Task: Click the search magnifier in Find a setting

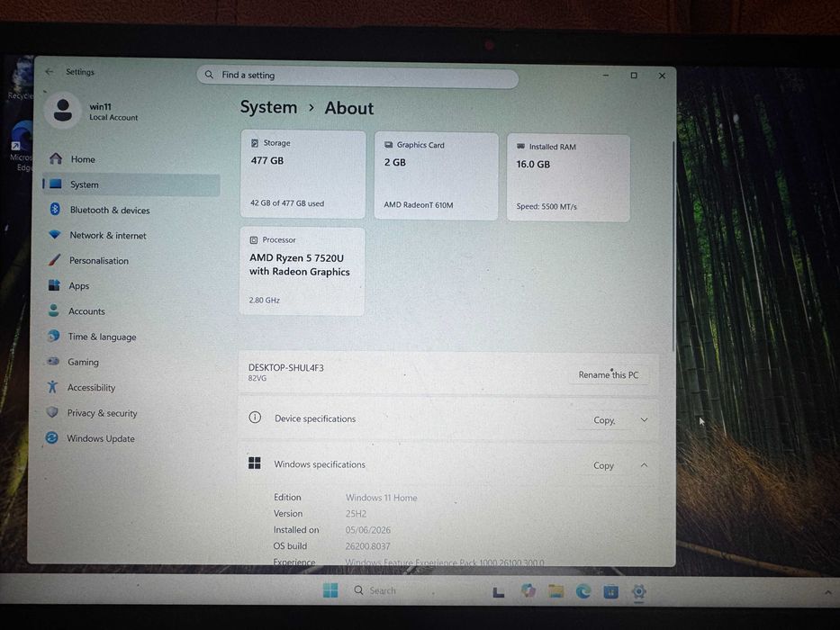Action: (x=209, y=75)
